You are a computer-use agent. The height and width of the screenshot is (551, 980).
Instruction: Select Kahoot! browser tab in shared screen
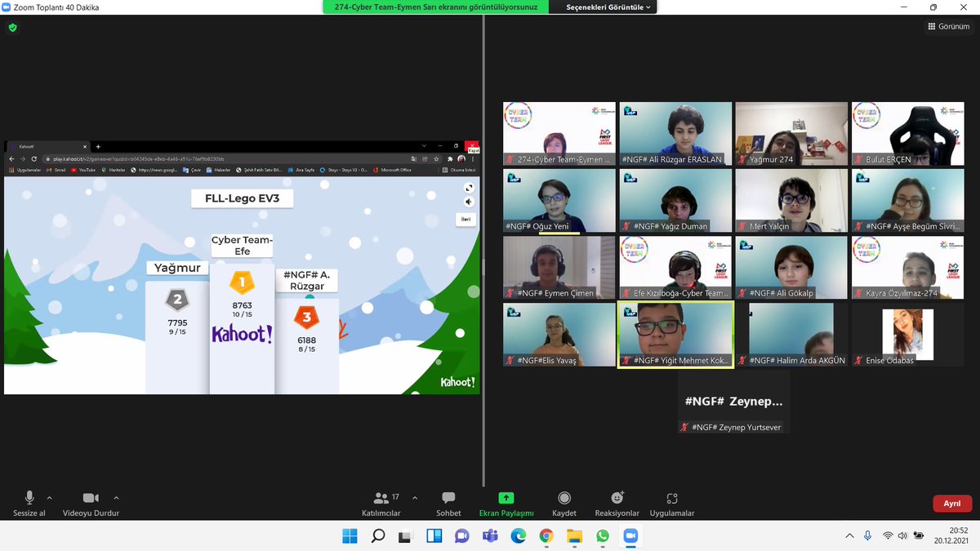(49, 146)
